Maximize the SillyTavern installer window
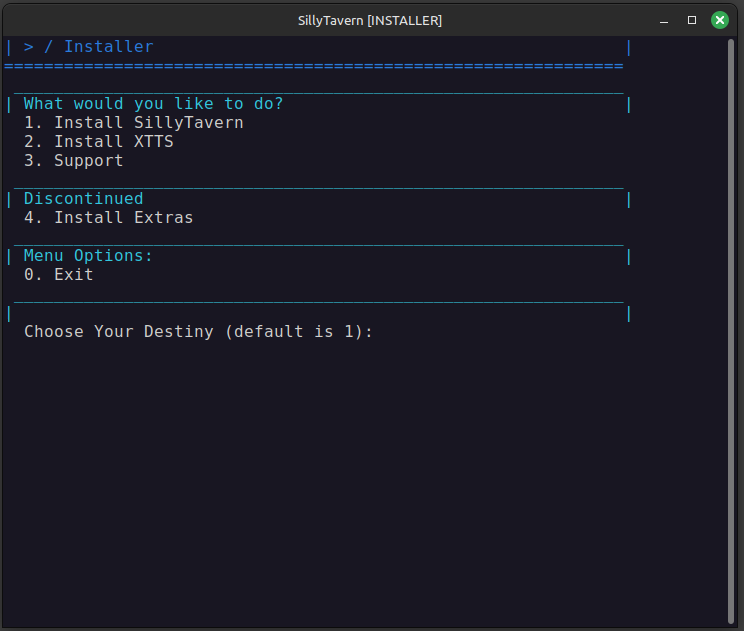The image size is (744, 631). pos(692,20)
